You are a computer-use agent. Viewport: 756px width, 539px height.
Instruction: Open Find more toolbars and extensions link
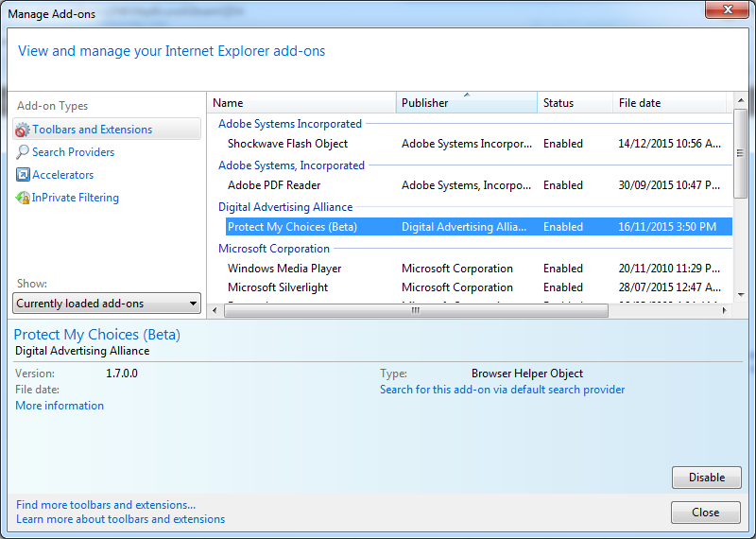[106, 505]
